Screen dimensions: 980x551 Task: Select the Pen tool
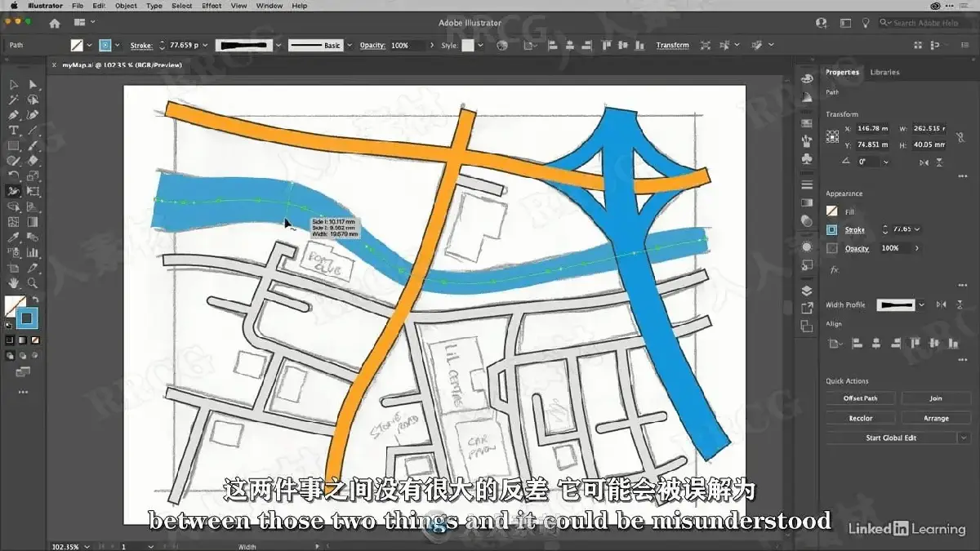(x=14, y=115)
